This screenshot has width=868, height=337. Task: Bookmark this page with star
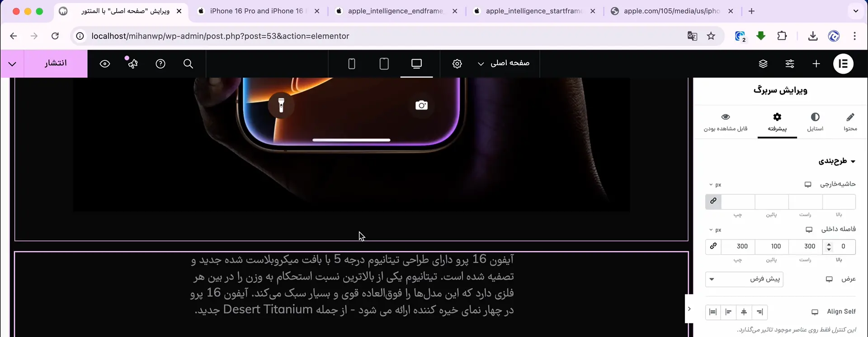coord(711,36)
